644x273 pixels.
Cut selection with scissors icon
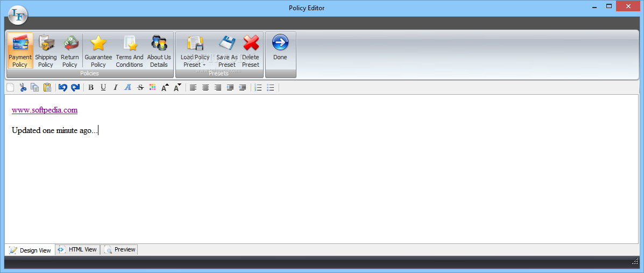pos(23,87)
